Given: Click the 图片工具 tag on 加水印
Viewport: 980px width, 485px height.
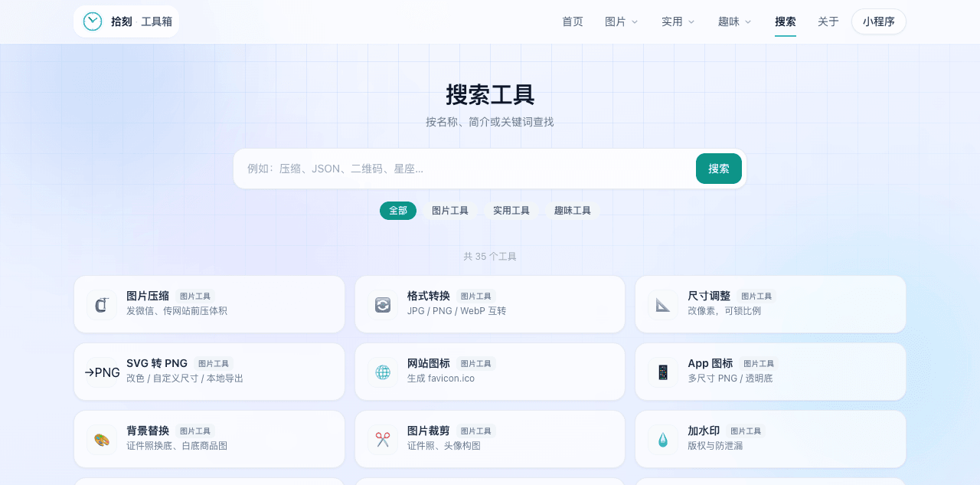Looking at the screenshot, I should click(x=746, y=431).
